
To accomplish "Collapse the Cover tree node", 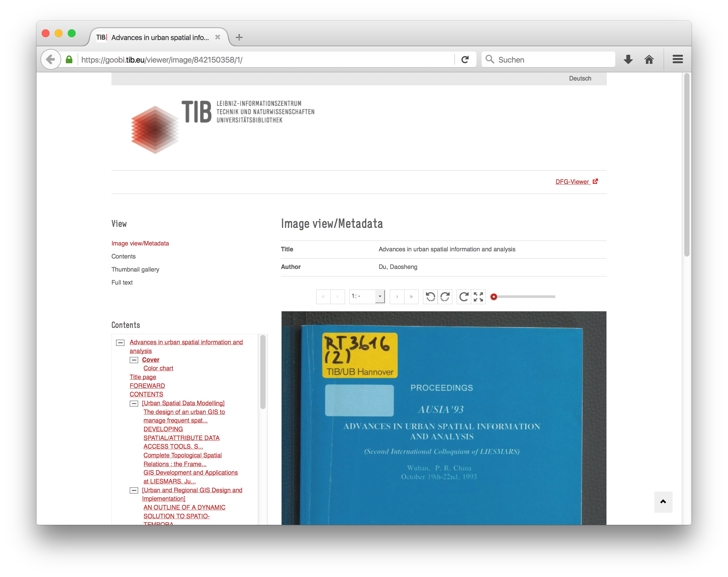I will point(134,360).
